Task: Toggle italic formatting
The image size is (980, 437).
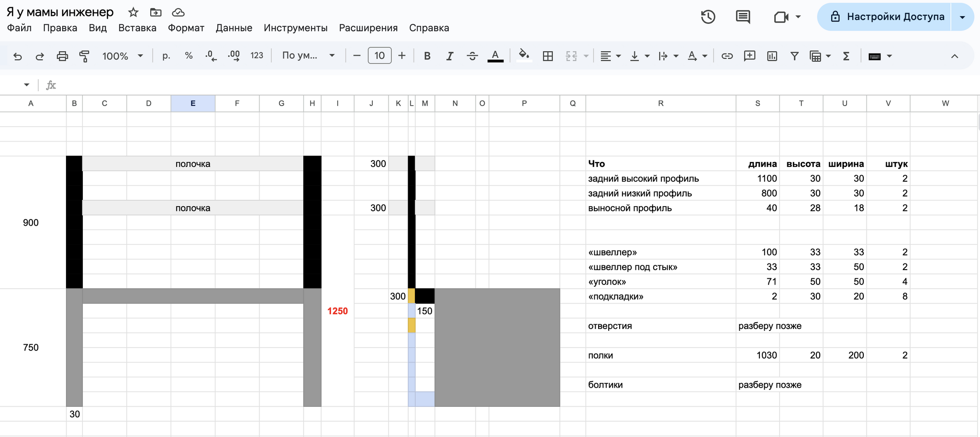Action: point(450,56)
